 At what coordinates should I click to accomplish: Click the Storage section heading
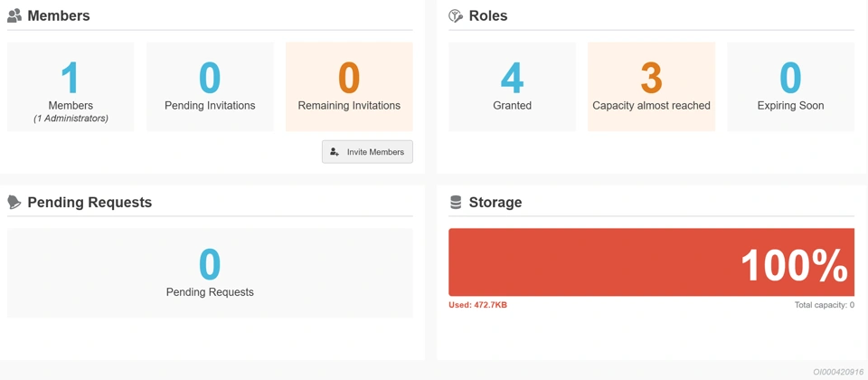(x=495, y=203)
